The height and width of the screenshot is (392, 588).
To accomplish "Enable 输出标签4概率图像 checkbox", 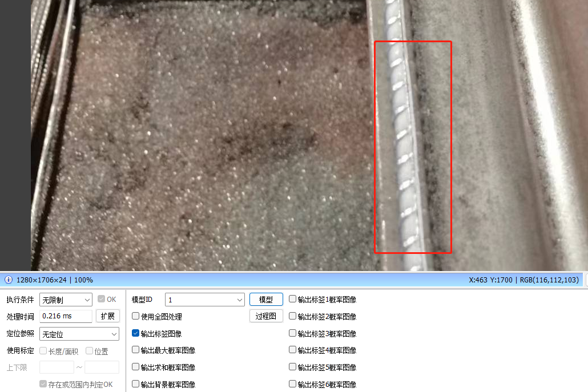I will (292, 350).
